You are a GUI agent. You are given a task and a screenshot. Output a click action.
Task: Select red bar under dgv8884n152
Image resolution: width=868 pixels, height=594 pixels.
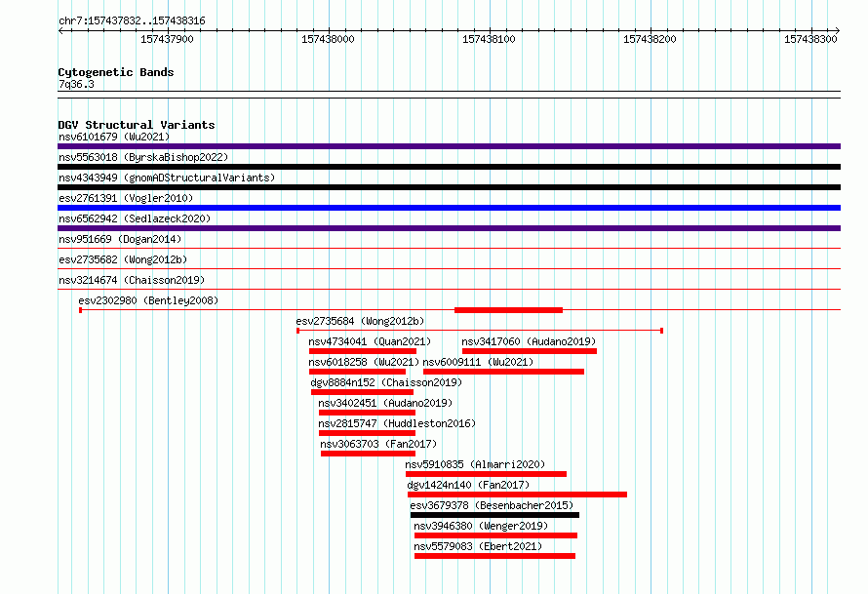pos(362,392)
